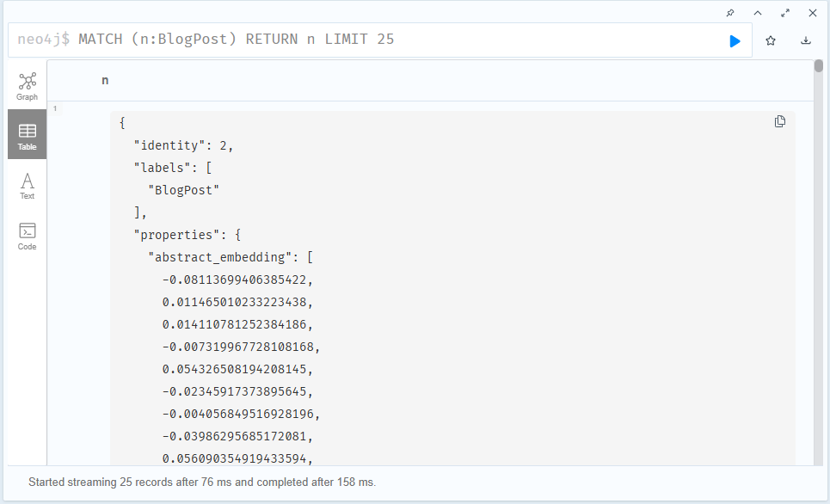Collapse the frame with the chevron up
This screenshot has width=830, height=504.
[x=758, y=13]
